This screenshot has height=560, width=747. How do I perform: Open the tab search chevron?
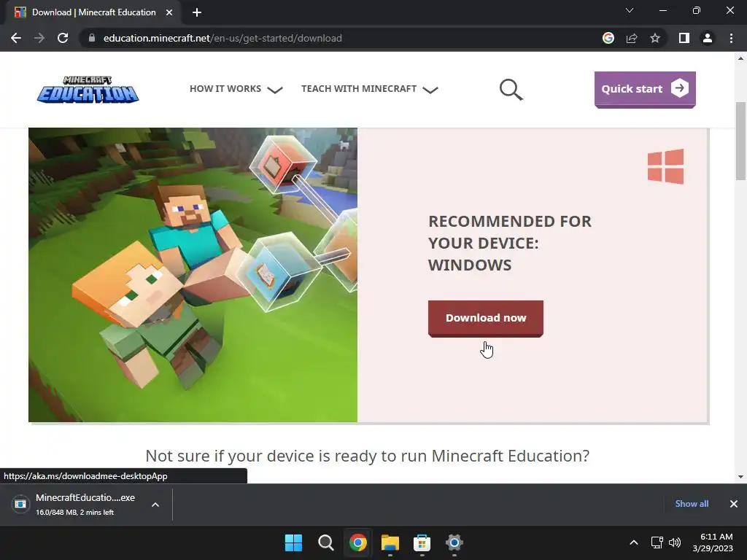pyautogui.click(x=630, y=10)
